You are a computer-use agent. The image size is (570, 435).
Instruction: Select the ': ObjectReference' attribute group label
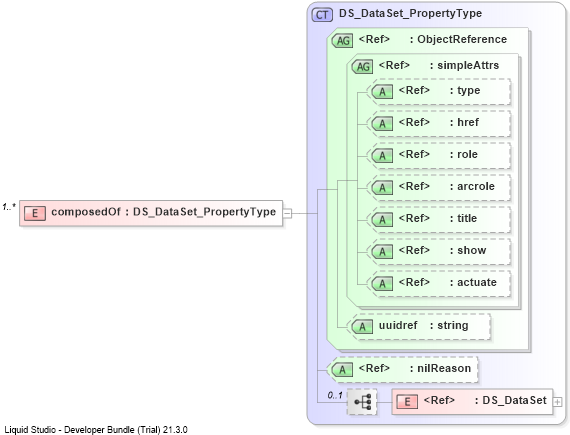pyautogui.click(x=458, y=39)
